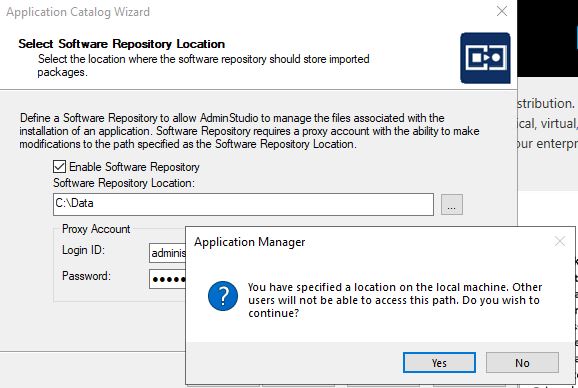Close the Application Manager dialog
This screenshot has height=388, width=578.
point(560,241)
